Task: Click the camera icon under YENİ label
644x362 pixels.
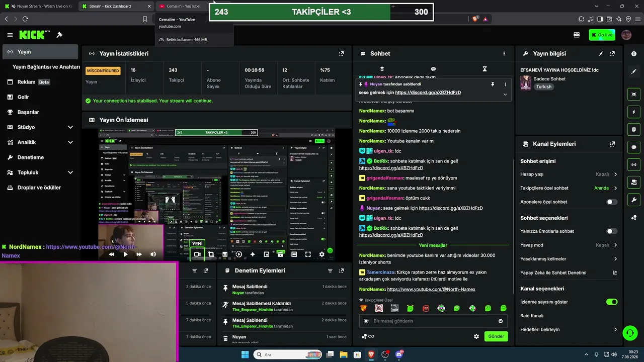Action: tap(197, 254)
